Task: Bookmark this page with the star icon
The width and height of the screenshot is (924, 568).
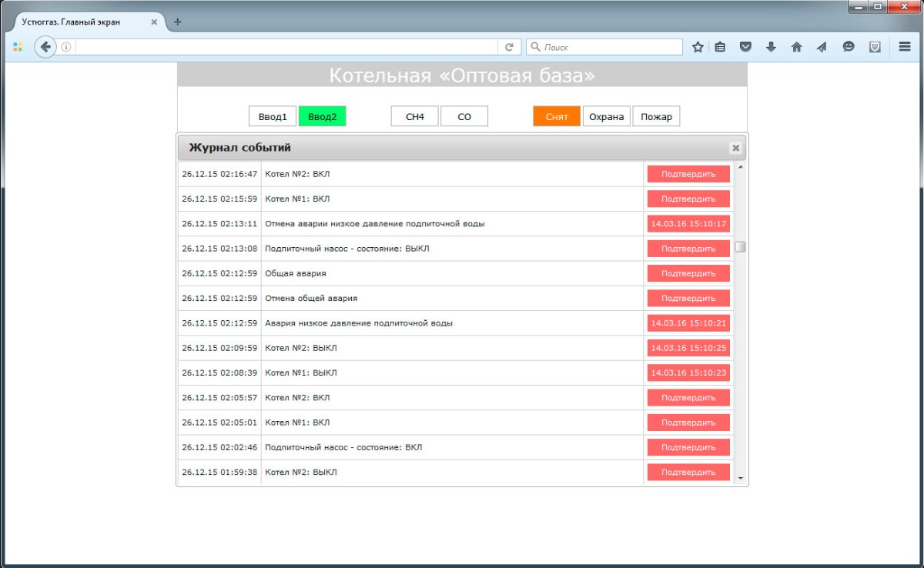Action: (x=698, y=47)
